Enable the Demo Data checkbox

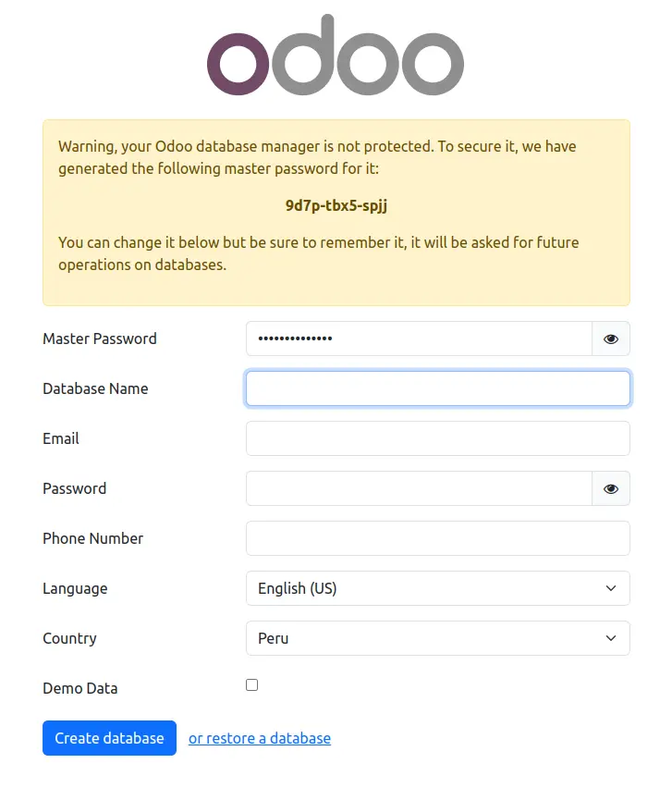tap(251, 684)
